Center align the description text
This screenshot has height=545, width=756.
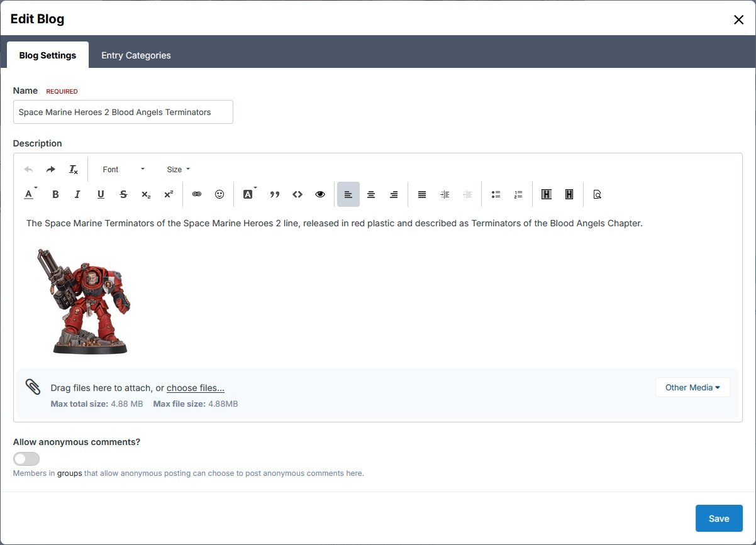pyautogui.click(x=371, y=195)
